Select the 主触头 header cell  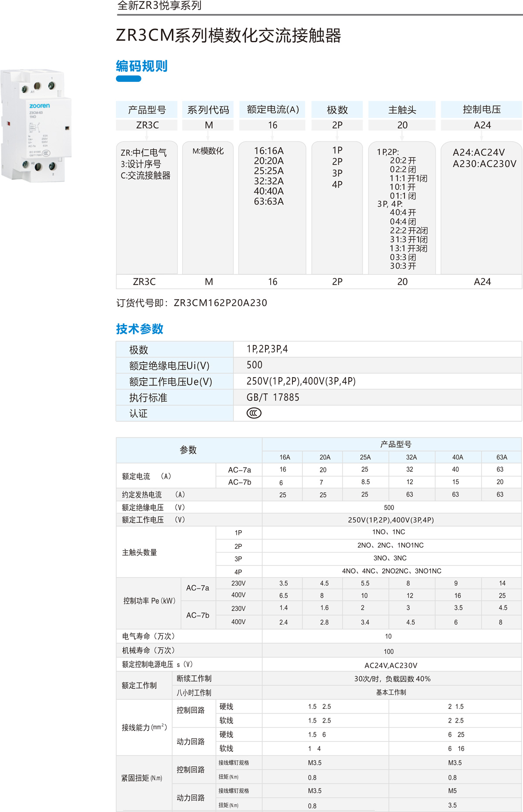pos(402,109)
